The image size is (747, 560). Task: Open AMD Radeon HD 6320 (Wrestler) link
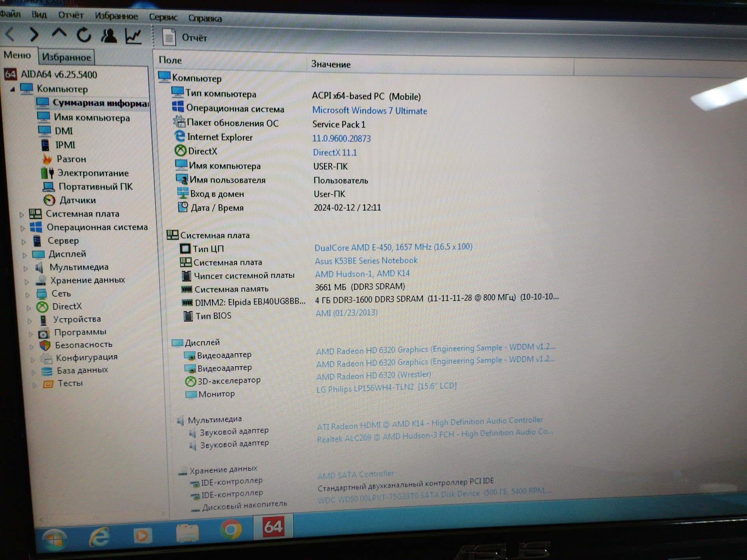373,376
